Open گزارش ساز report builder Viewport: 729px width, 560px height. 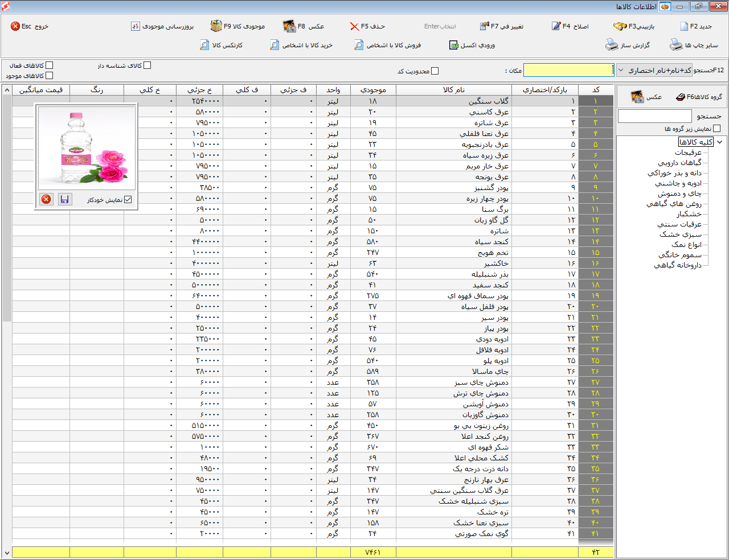point(628,45)
